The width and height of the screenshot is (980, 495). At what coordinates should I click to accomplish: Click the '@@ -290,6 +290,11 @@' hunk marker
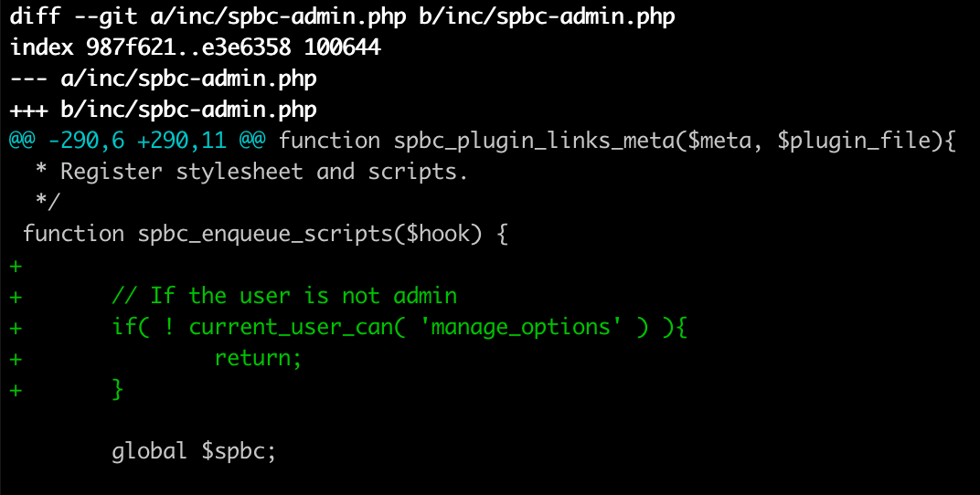click(x=137, y=141)
